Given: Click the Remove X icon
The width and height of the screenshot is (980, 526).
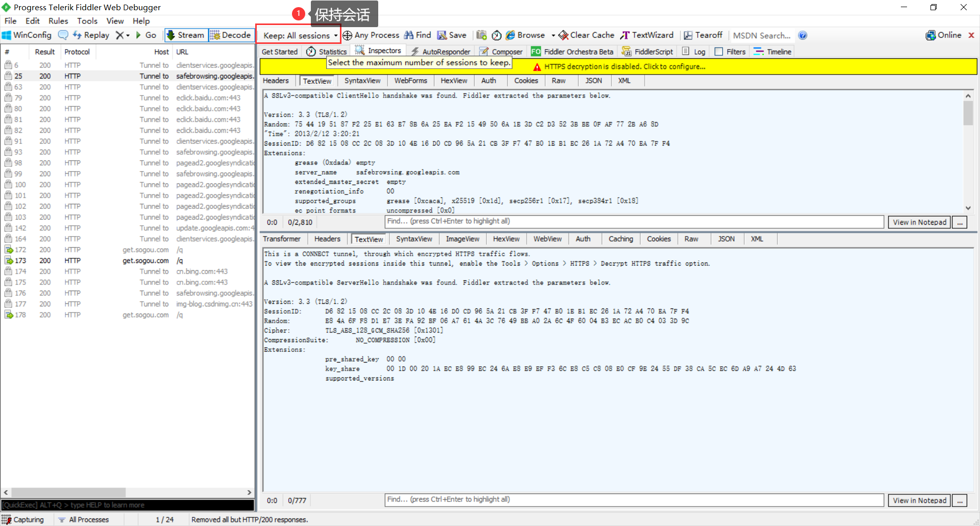Looking at the screenshot, I should pyautogui.click(x=119, y=35).
